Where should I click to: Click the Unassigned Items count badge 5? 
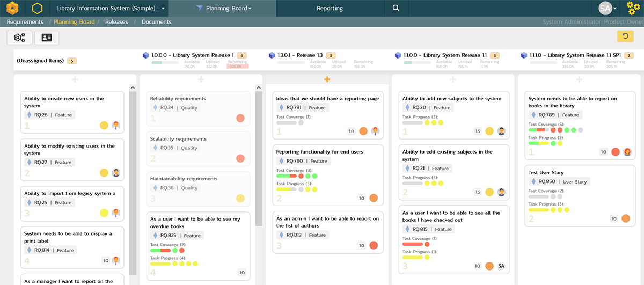tap(71, 61)
